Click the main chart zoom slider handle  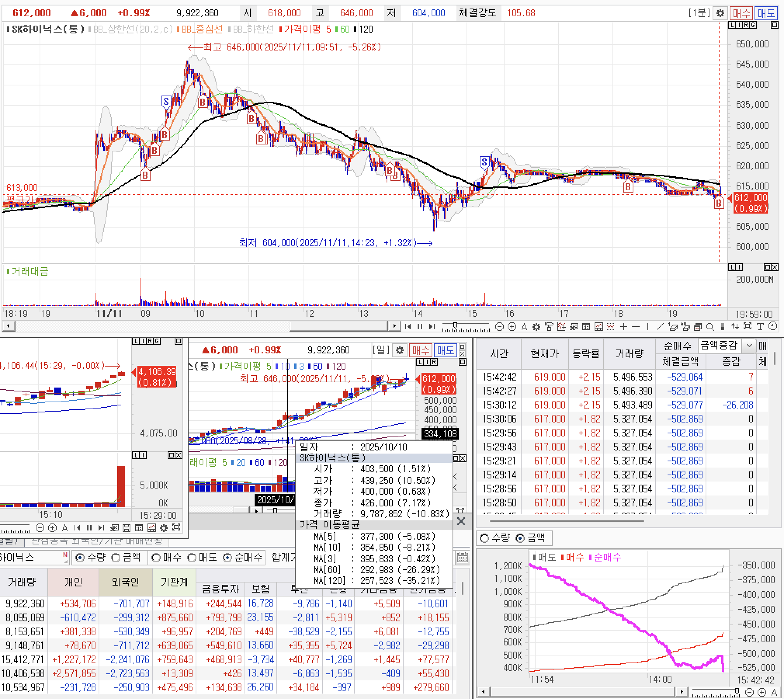click(455, 325)
